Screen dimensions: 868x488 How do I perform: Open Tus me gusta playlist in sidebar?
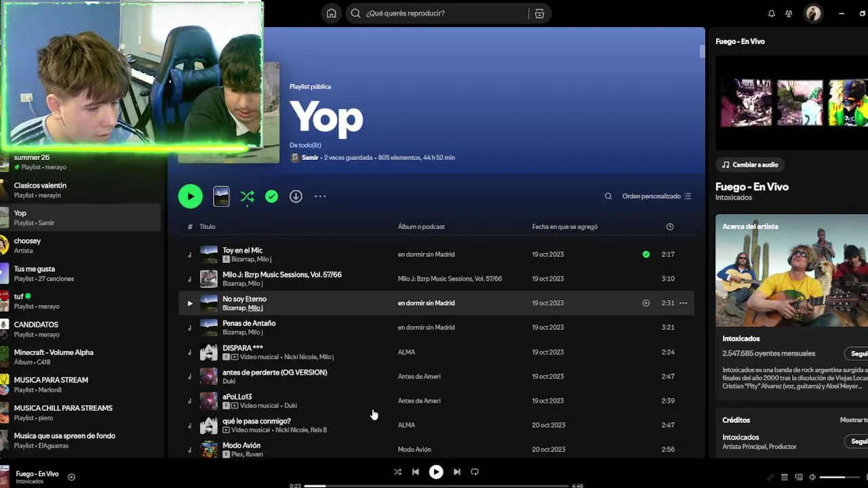pyautogui.click(x=80, y=273)
